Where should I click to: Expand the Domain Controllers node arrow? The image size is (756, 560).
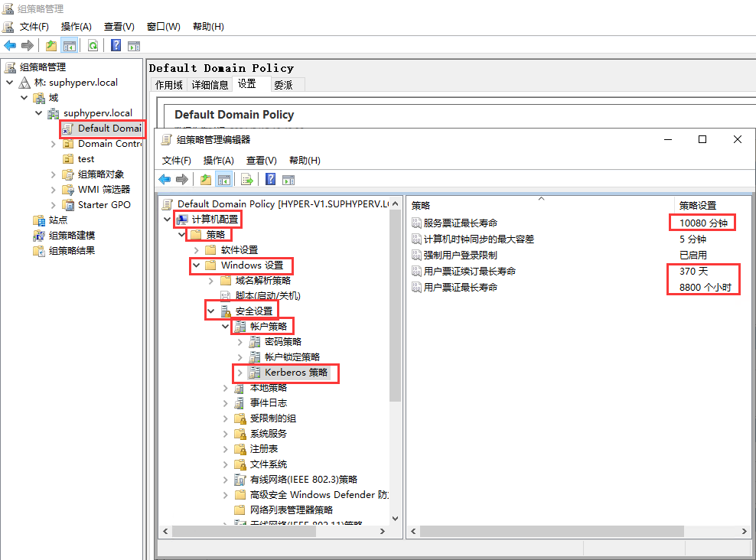click(x=53, y=144)
